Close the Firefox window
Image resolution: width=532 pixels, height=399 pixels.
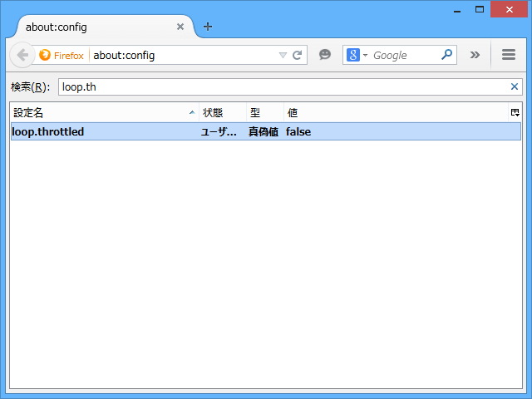[509, 9]
